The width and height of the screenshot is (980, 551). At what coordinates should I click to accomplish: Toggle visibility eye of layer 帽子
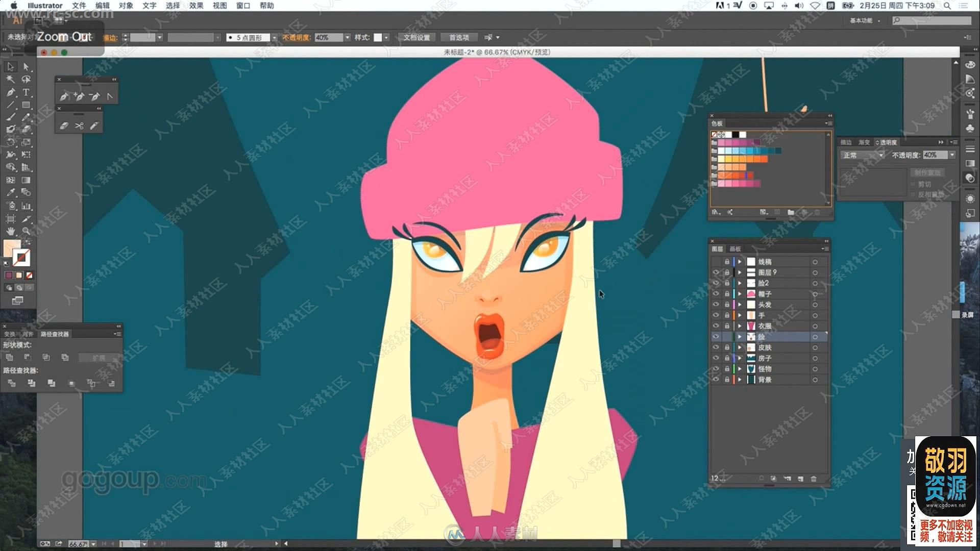coord(716,294)
